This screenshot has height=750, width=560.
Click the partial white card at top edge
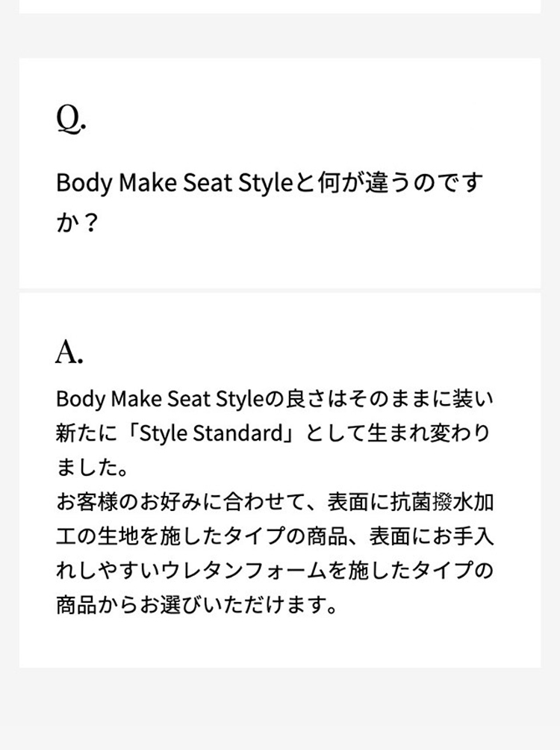click(280, 6)
